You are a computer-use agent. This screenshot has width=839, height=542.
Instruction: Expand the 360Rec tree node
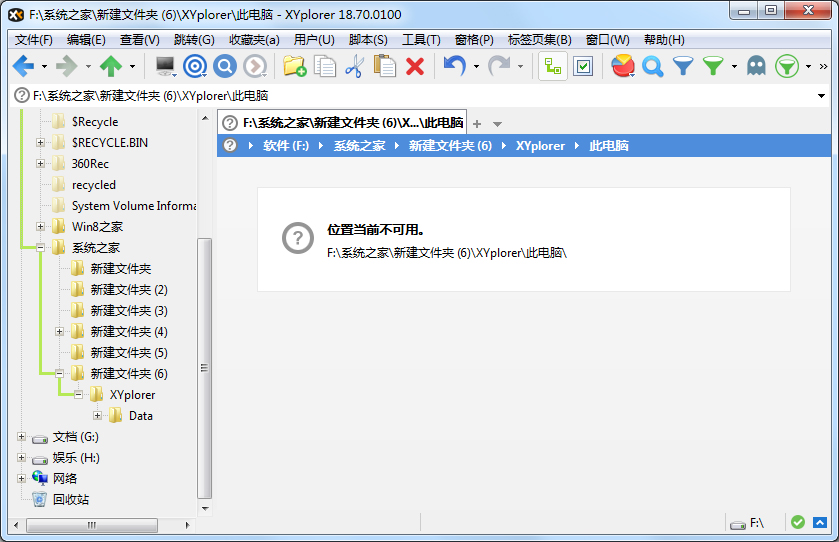(41, 163)
